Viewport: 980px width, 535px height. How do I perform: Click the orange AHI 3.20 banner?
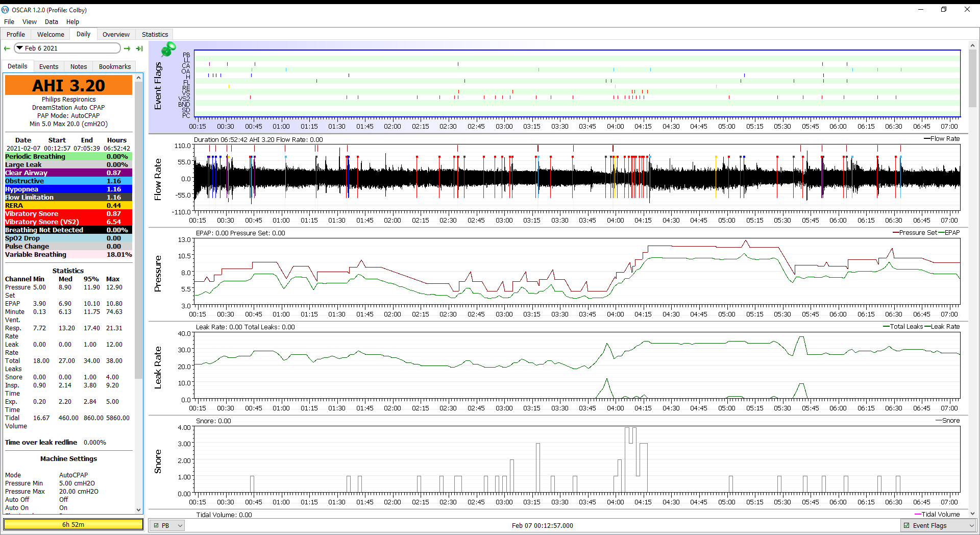click(68, 85)
